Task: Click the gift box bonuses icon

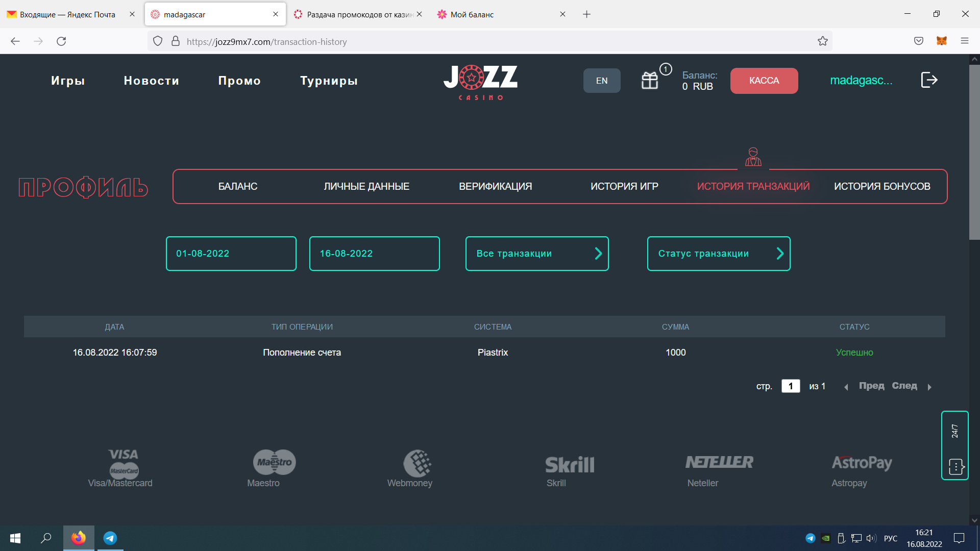Action: coord(650,80)
